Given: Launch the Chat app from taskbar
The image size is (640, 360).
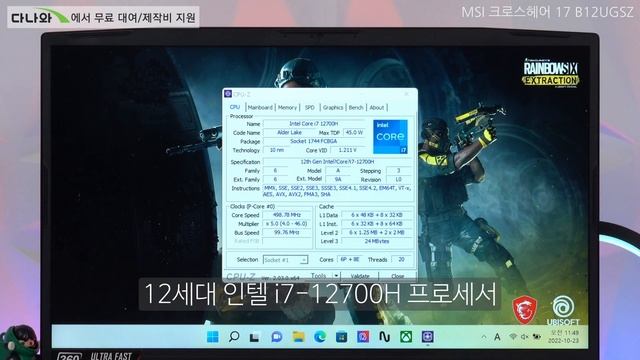Looking at the screenshot, I should pos(277,337).
